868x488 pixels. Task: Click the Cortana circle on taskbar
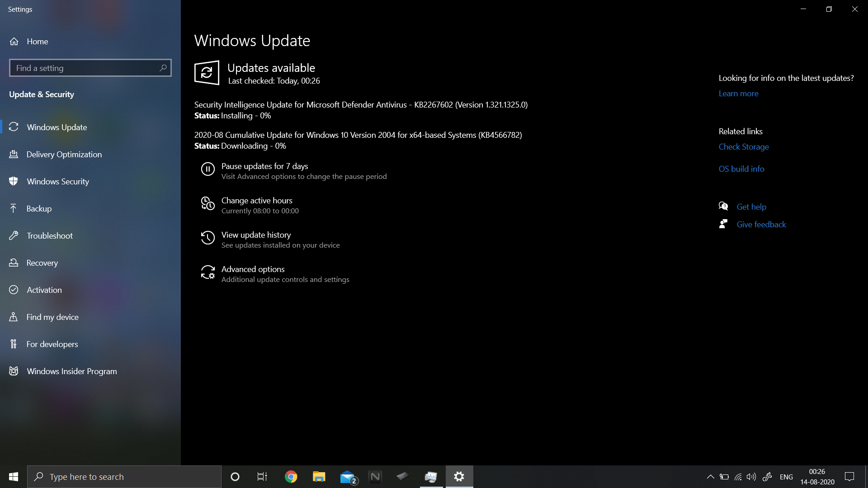pyautogui.click(x=235, y=477)
